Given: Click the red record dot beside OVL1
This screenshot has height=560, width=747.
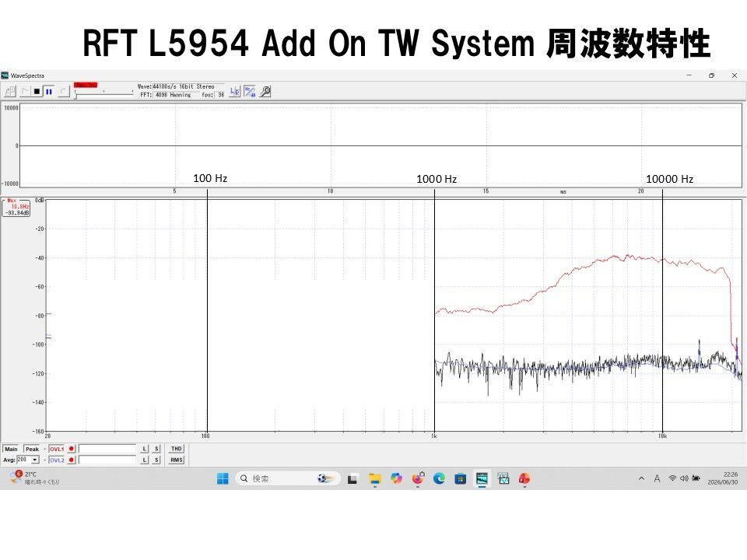Looking at the screenshot, I should point(72,449).
